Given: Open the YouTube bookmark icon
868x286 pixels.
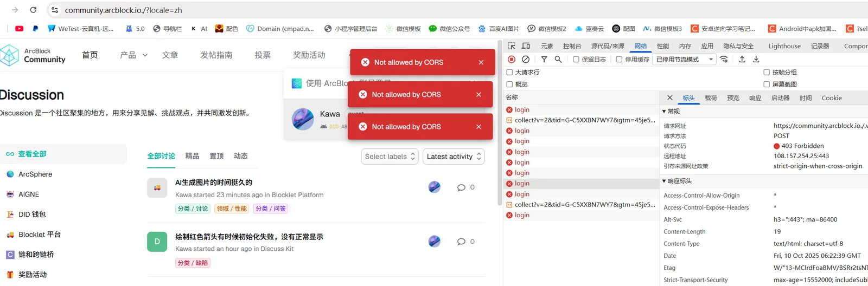Looking at the screenshot, I should [20, 29].
